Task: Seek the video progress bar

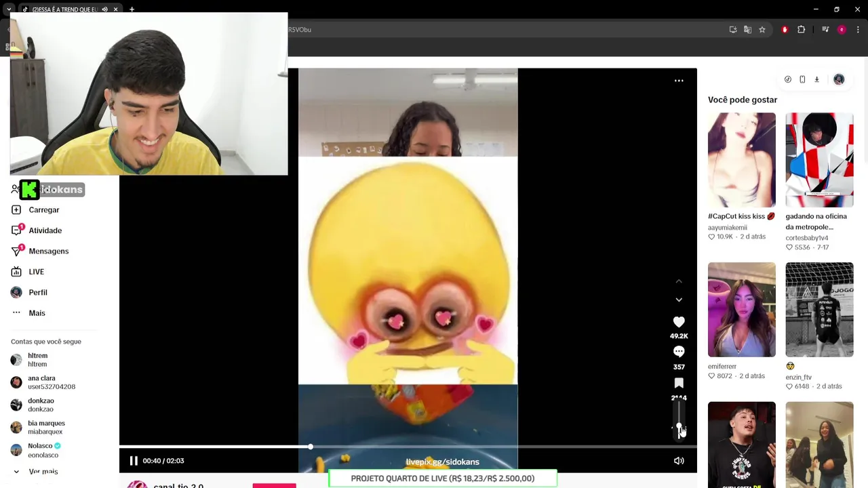Action: coord(408,447)
